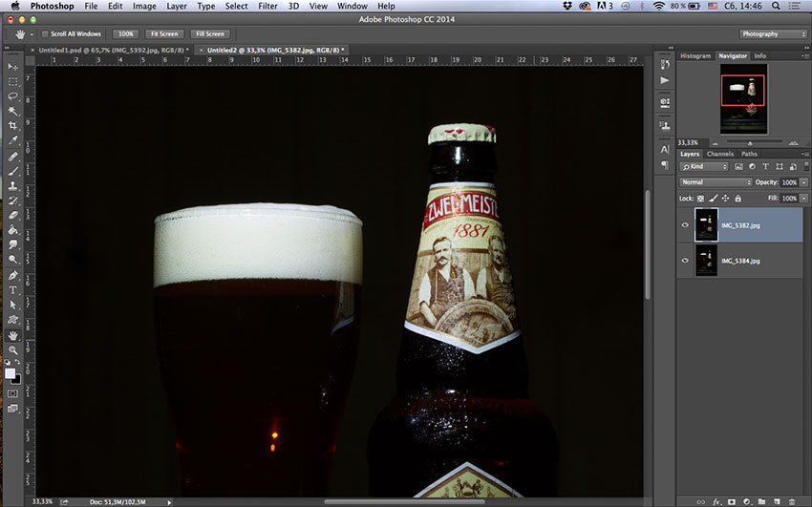Open the Kind layer filter dropdown
The image size is (812, 507).
[704, 166]
